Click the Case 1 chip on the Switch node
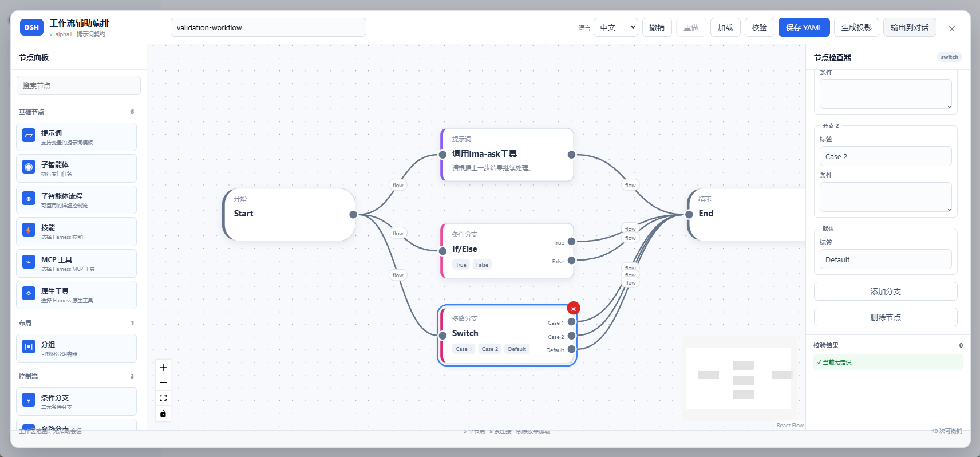 [464, 349]
